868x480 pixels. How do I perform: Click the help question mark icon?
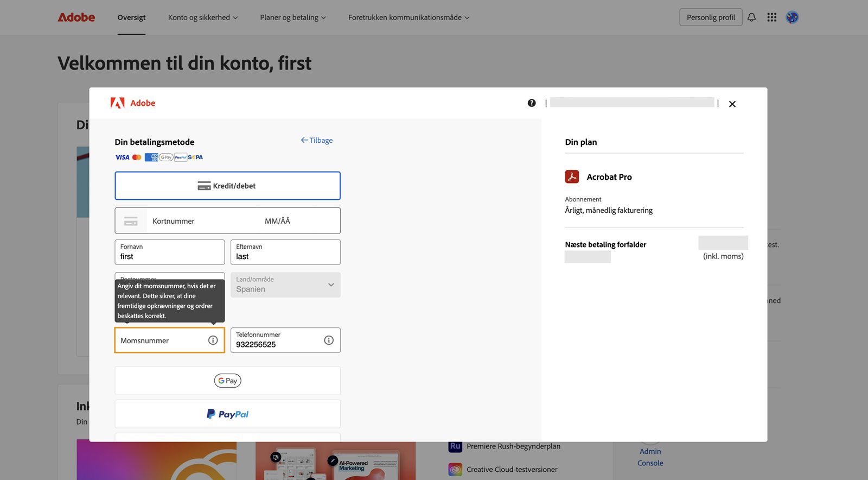(532, 103)
